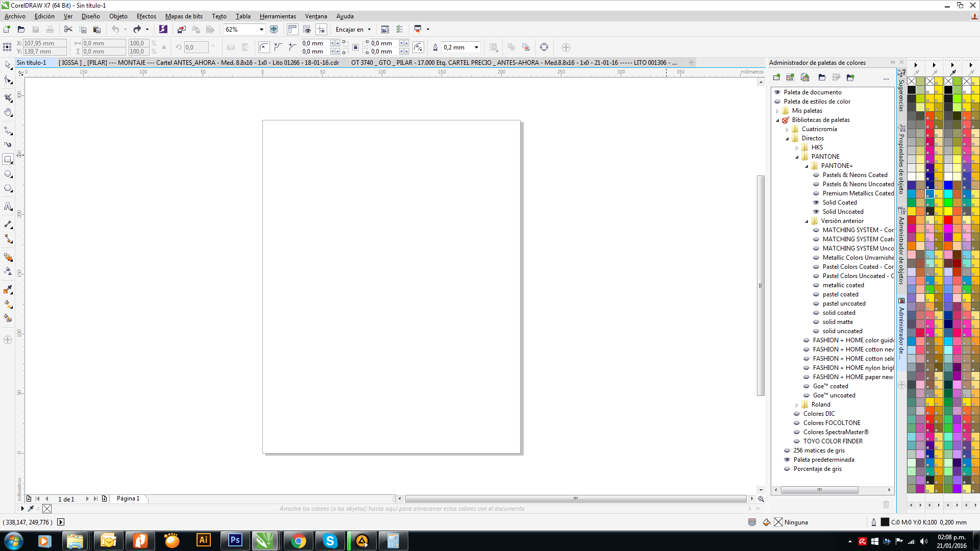Select the Ellipse tool
The width and height of the screenshot is (980, 551).
8,174
